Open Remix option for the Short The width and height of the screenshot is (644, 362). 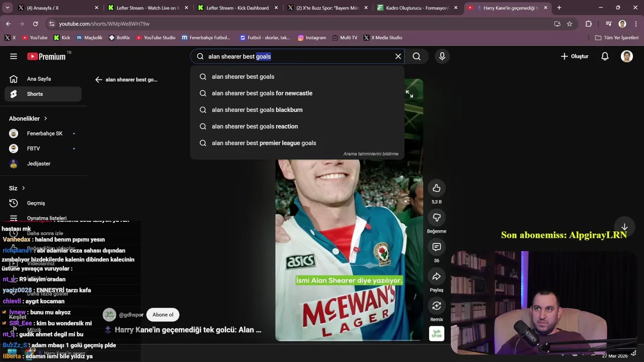point(436,306)
